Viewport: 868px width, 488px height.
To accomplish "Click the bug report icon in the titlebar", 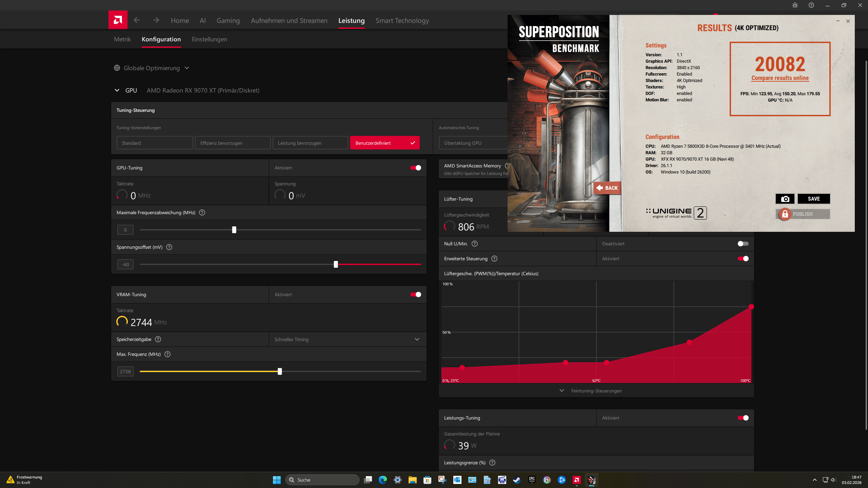I will click(795, 5).
